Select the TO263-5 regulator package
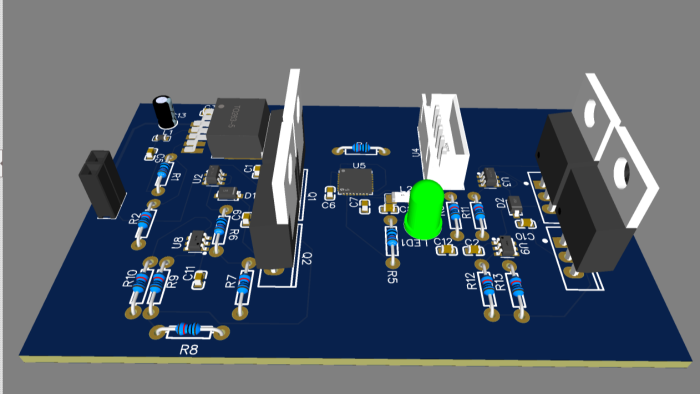This screenshot has width=700, height=394. click(x=238, y=128)
